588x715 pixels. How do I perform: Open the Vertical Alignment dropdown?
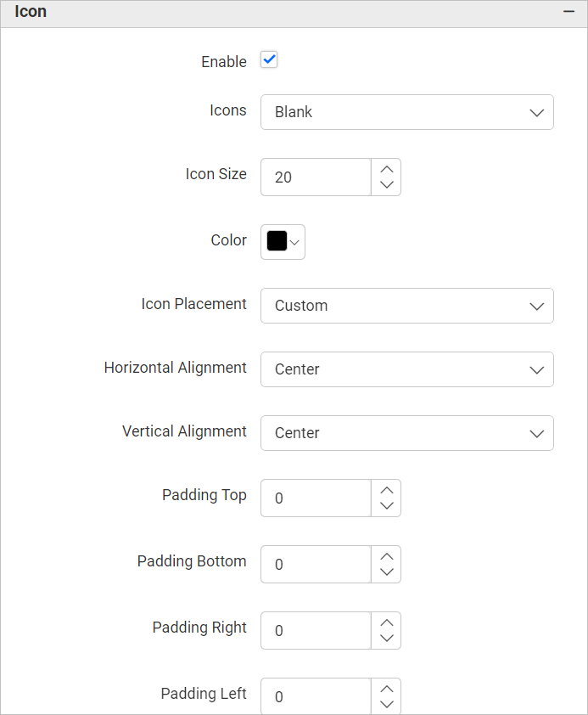click(407, 433)
